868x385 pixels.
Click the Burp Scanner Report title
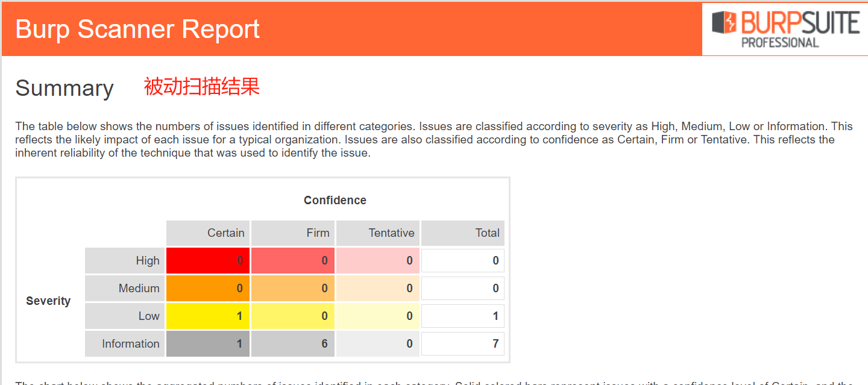[x=137, y=29]
